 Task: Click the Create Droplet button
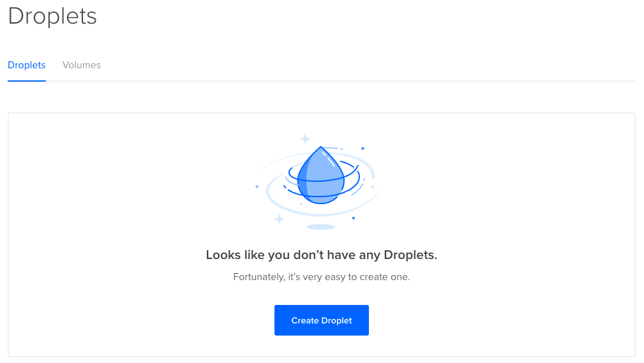coord(322,320)
